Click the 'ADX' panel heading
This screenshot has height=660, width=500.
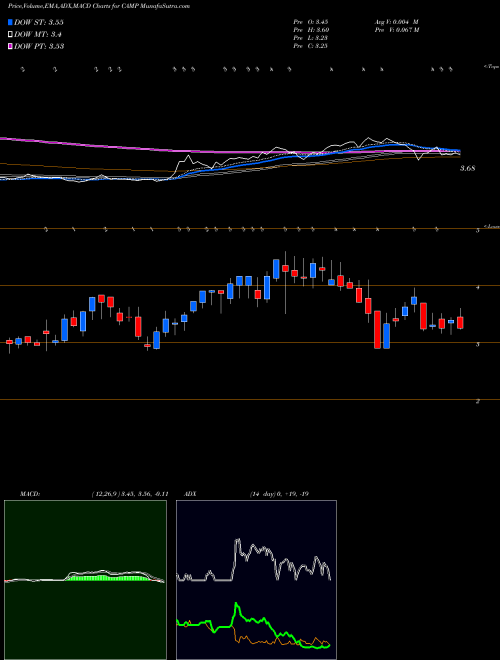(190, 494)
